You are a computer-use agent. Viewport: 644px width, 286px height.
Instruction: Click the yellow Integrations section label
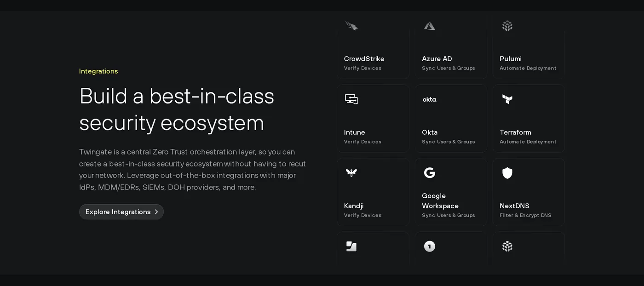coord(98,71)
